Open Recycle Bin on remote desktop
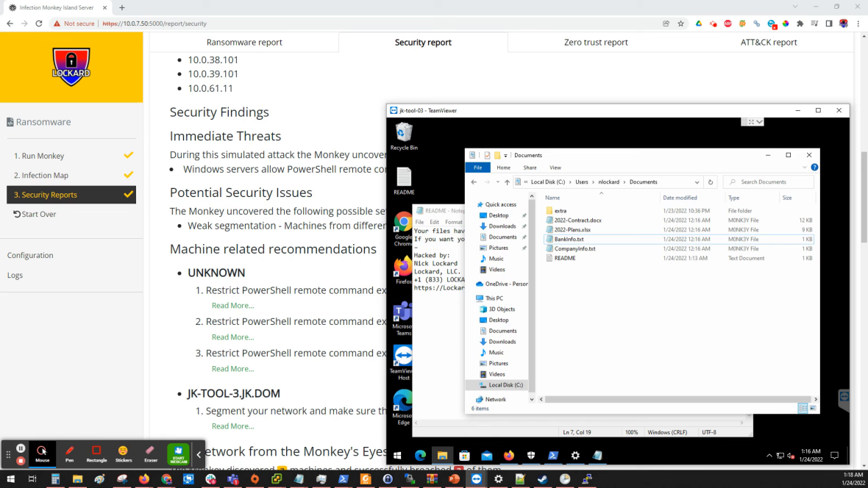The width and height of the screenshot is (868, 488). coord(404,136)
